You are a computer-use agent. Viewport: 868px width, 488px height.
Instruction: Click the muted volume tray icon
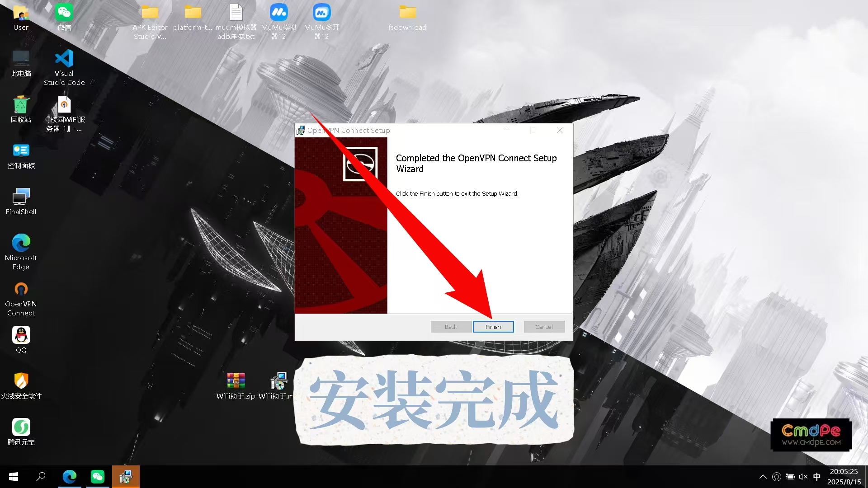pyautogui.click(x=803, y=477)
